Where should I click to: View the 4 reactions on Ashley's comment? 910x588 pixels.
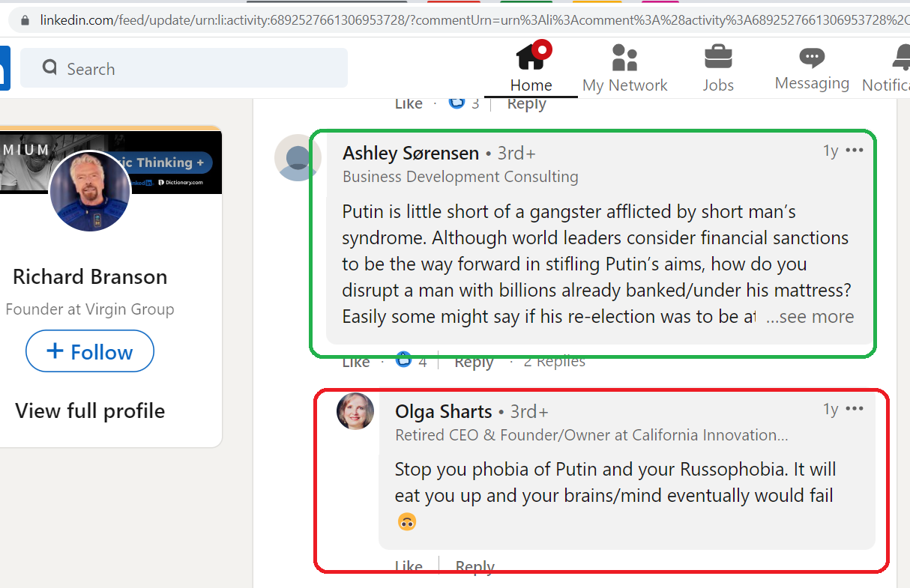pos(412,361)
